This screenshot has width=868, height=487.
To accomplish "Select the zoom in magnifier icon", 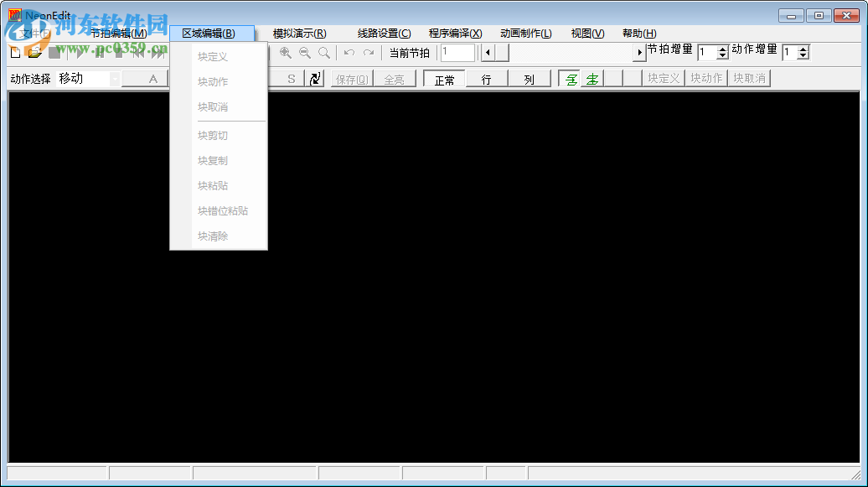I will coord(285,52).
